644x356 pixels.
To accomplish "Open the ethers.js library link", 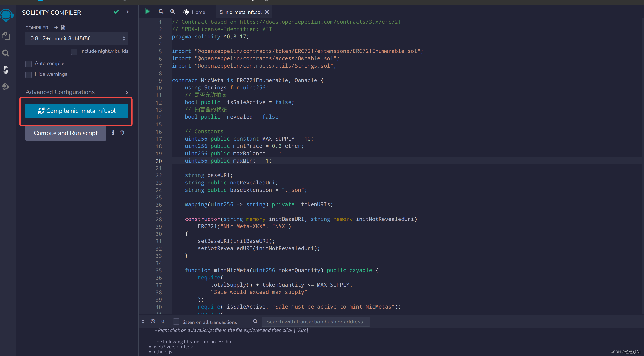I will click(x=163, y=352).
